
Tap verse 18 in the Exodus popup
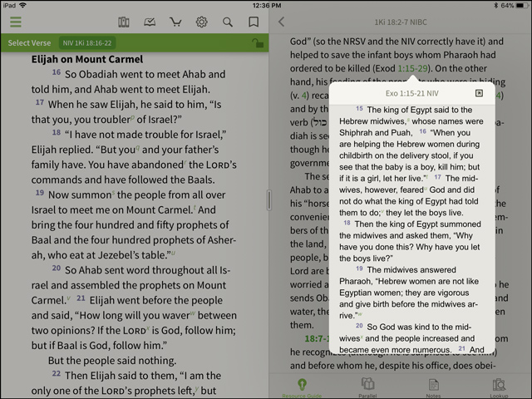pos(347,223)
